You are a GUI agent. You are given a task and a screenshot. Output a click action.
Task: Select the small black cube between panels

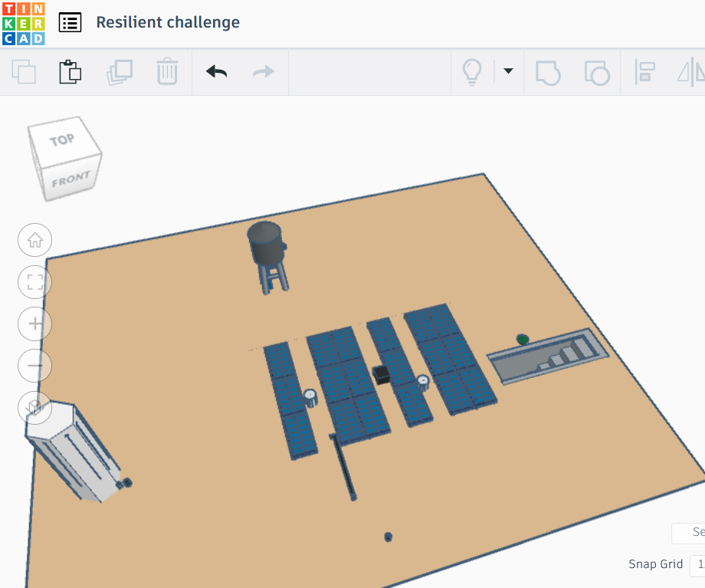[382, 375]
